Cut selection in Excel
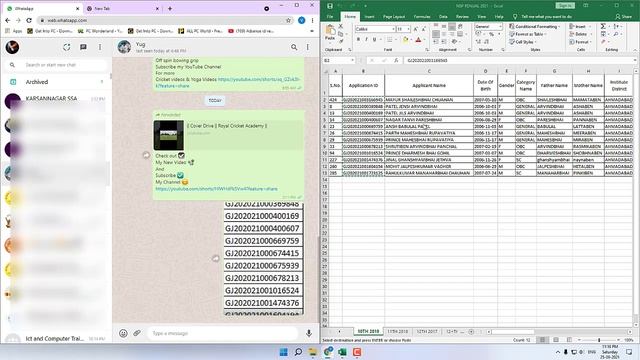 pos(341,26)
